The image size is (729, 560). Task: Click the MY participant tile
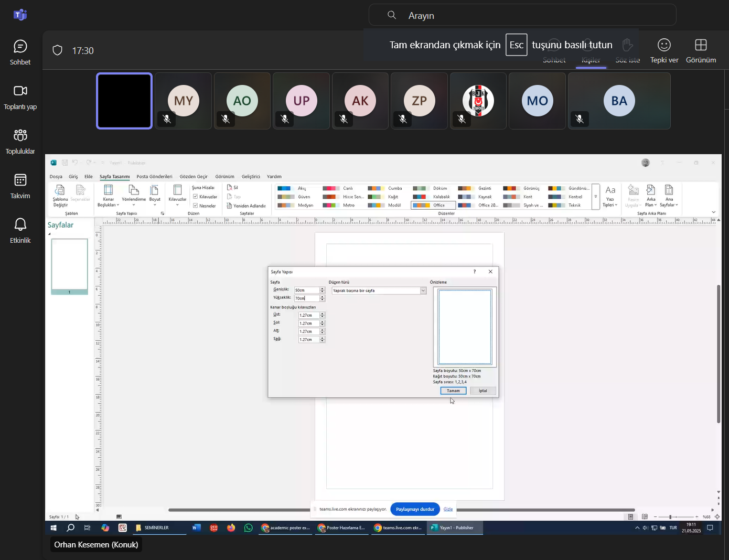click(x=184, y=101)
